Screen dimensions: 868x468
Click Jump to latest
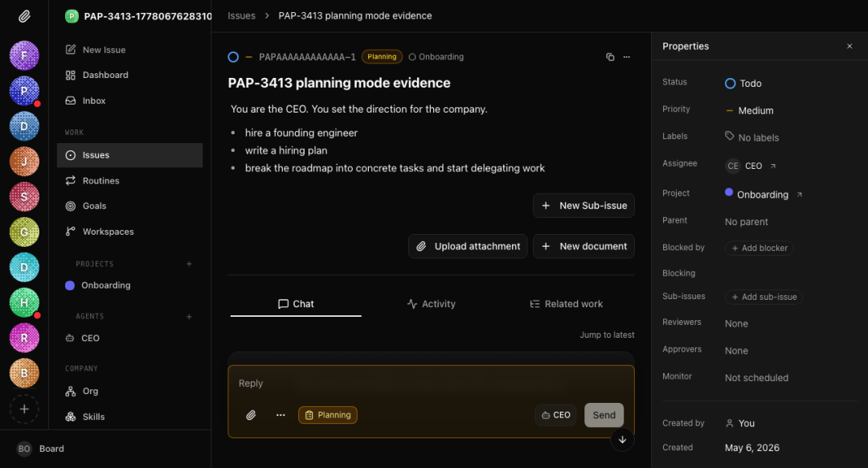click(x=608, y=335)
